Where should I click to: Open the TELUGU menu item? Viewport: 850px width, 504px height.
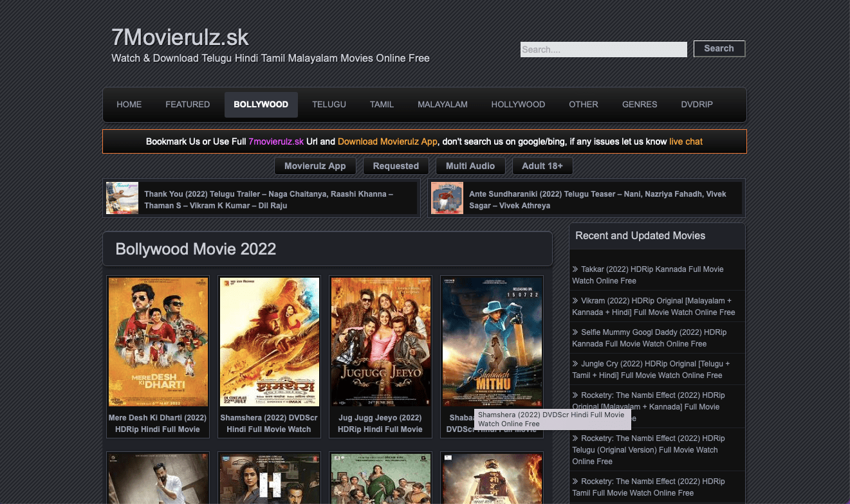329,104
